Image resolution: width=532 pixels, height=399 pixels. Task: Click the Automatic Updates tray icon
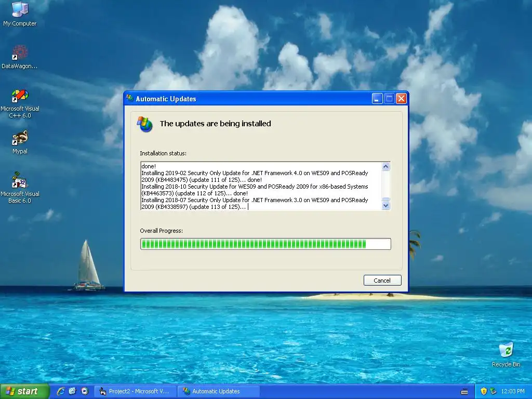tap(494, 391)
